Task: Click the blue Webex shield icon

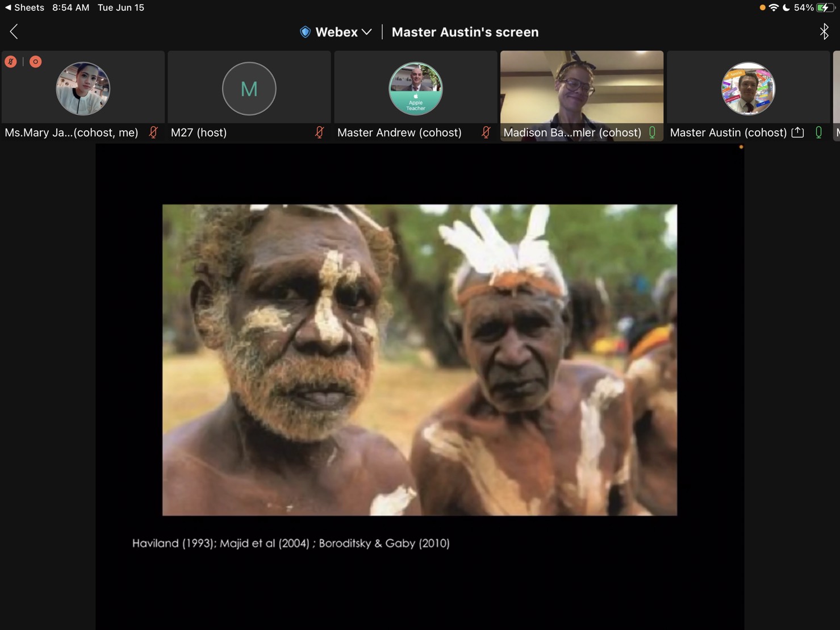Action: [305, 32]
